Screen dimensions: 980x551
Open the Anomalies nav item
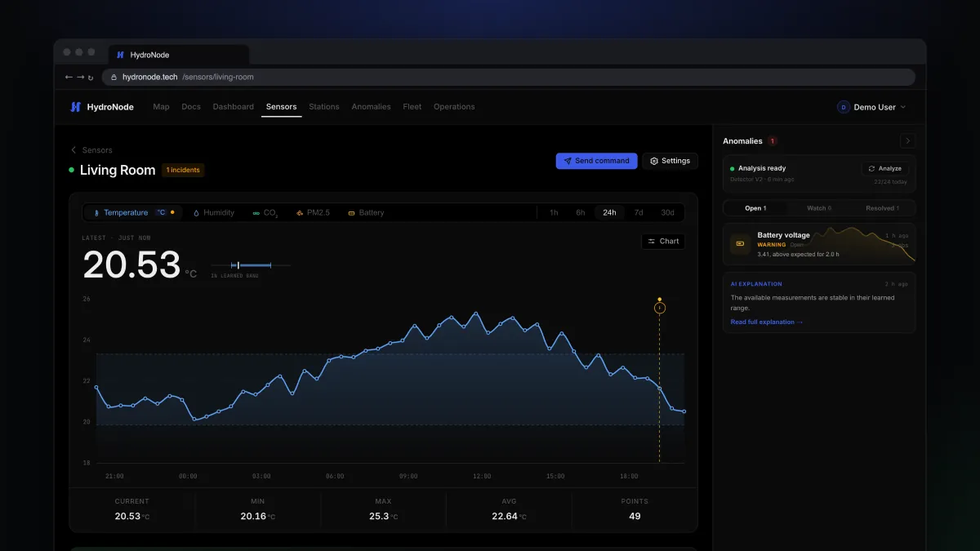pyautogui.click(x=371, y=107)
